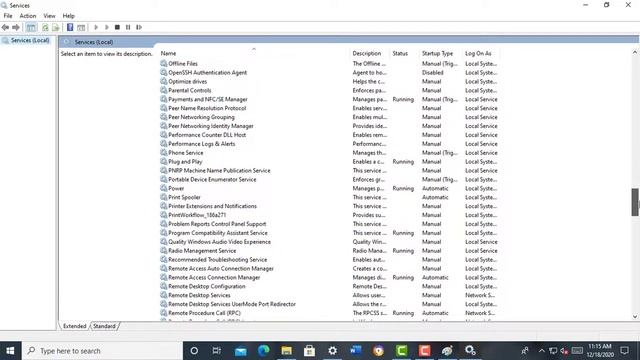Select the Phone Service row
Screen dimensions: 640x360
(329, 153)
